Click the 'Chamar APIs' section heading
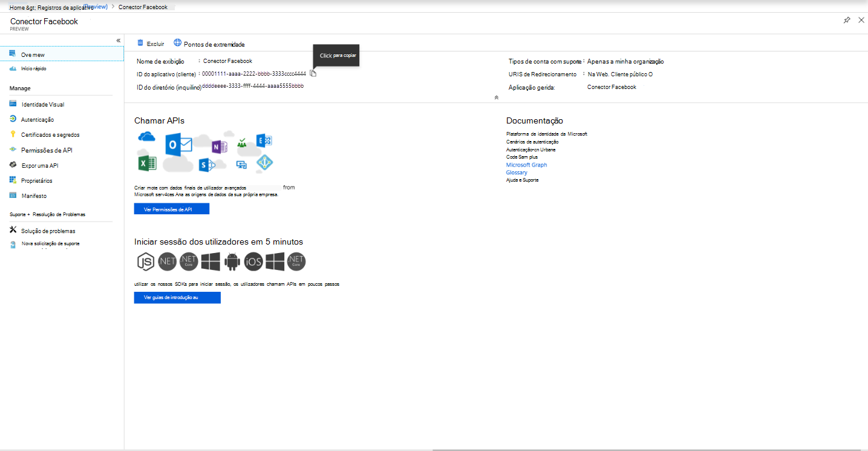Image resolution: width=868 pixels, height=451 pixels. coord(159,120)
